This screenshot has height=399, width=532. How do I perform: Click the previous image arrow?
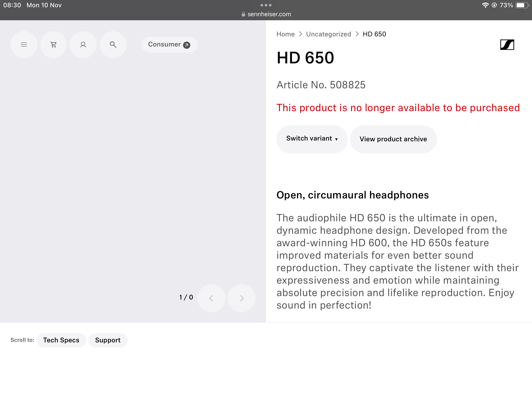(211, 298)
